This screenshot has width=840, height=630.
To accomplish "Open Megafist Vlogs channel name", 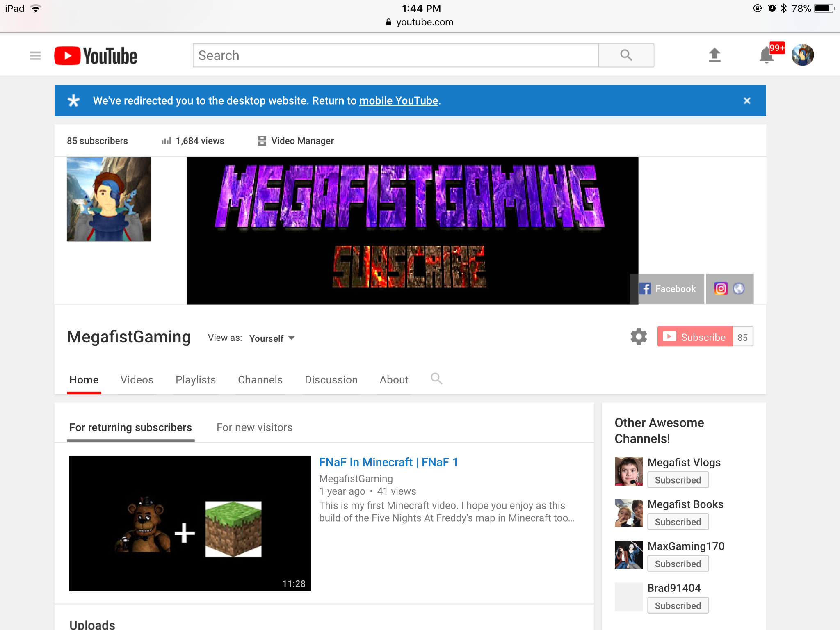I will (684, 462).
